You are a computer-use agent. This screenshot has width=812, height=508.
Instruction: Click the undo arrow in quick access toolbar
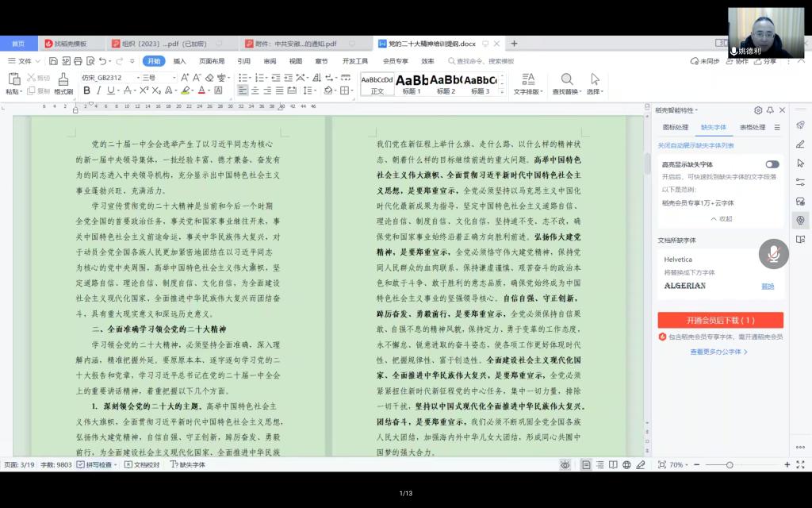tap(102, 61)
